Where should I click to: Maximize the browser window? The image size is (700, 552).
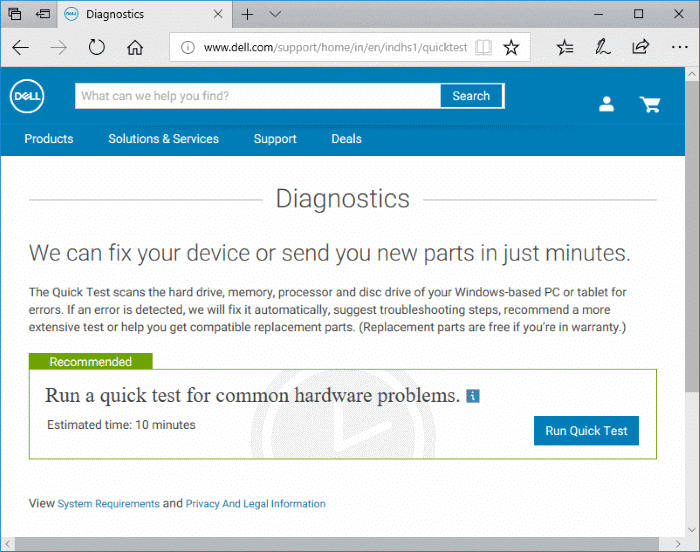638,14
